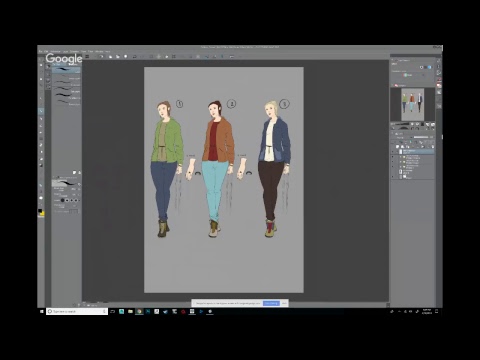
Task: Open the Window menu
Action: 99,51
